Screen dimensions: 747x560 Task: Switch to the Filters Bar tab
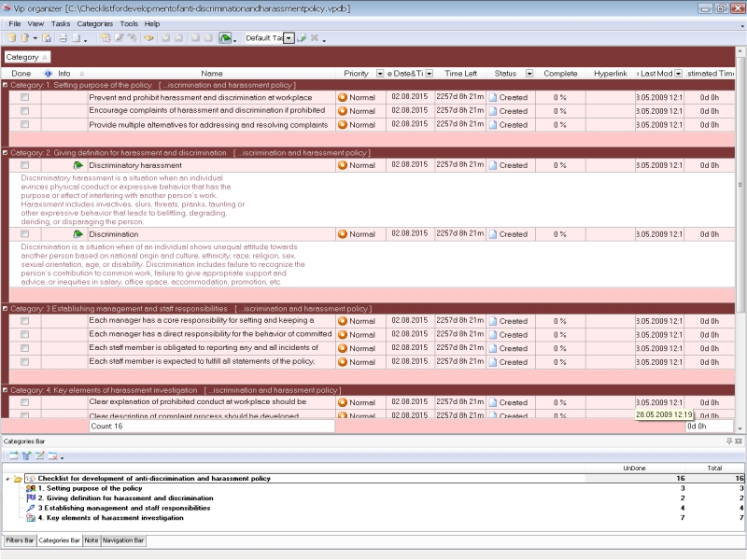click(20, 540)
